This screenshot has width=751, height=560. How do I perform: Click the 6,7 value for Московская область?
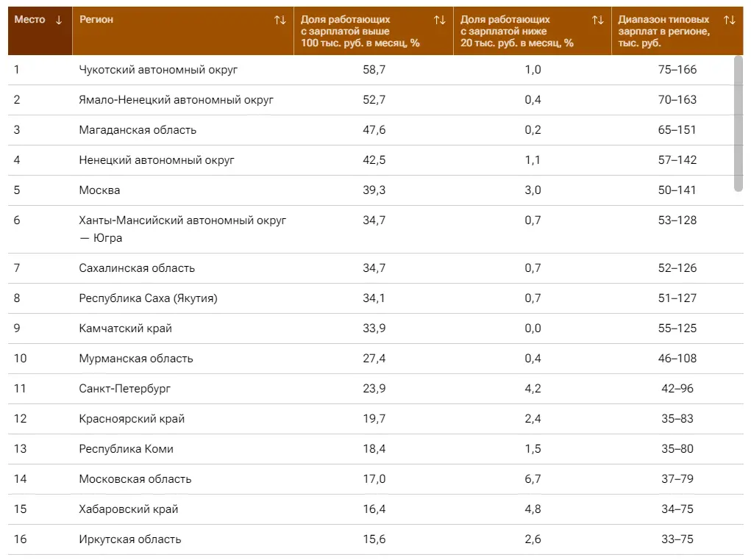(533, 479)
